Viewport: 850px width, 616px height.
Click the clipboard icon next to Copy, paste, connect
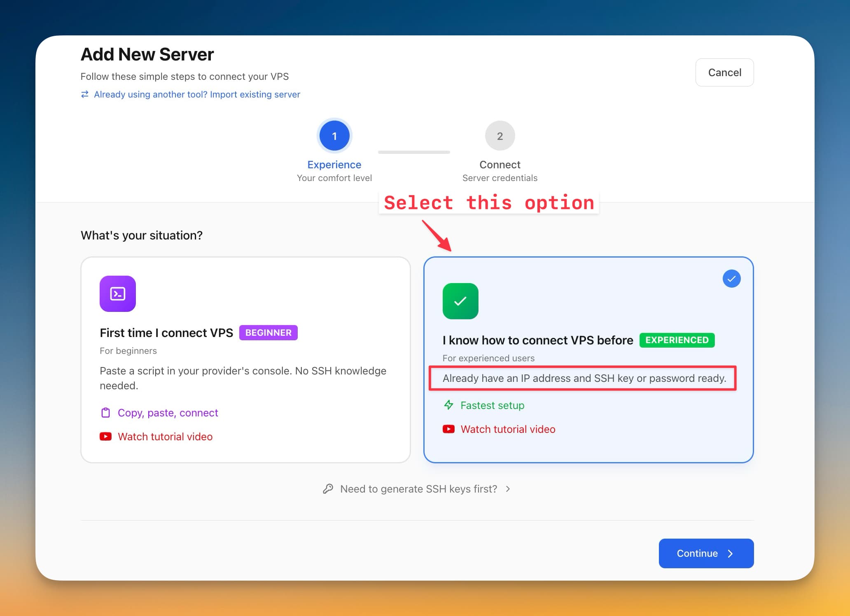click(105, 412)
